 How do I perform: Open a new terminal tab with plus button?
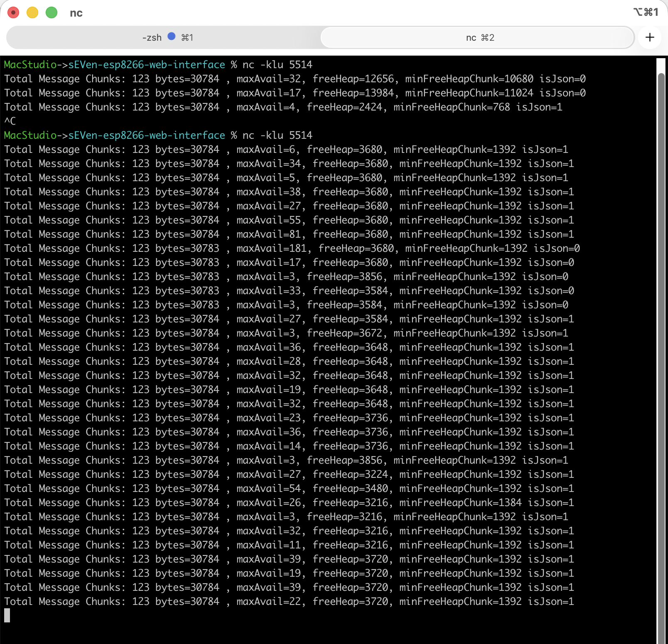pyautogui.click(x=650, y=37)
